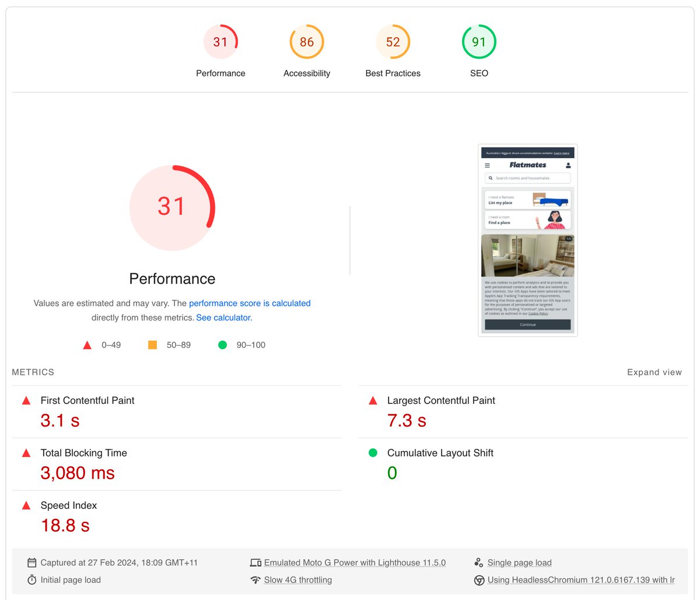The image size is (700, 600).
Task: Click the large Performance gauge showing 31
Action: coord(172,208)
